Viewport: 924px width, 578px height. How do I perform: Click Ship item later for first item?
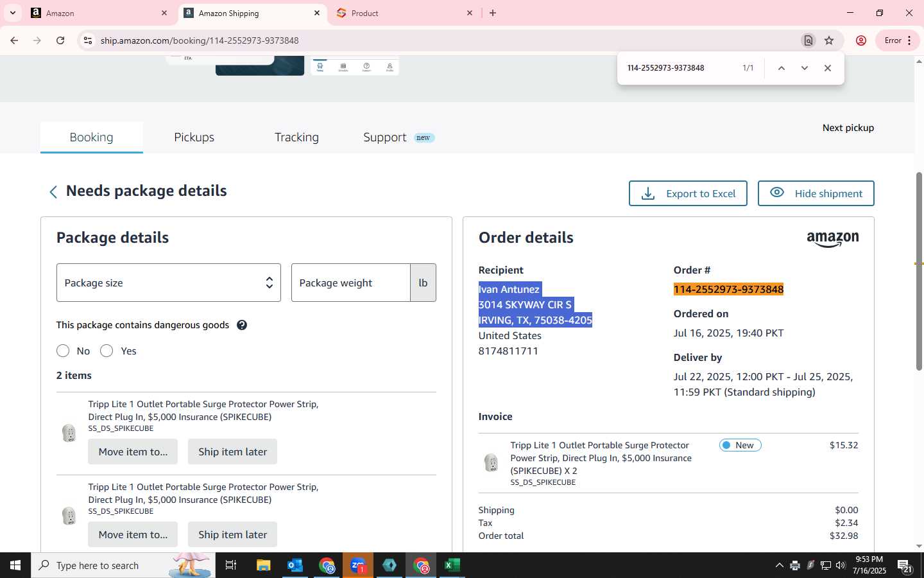[232, 451]
